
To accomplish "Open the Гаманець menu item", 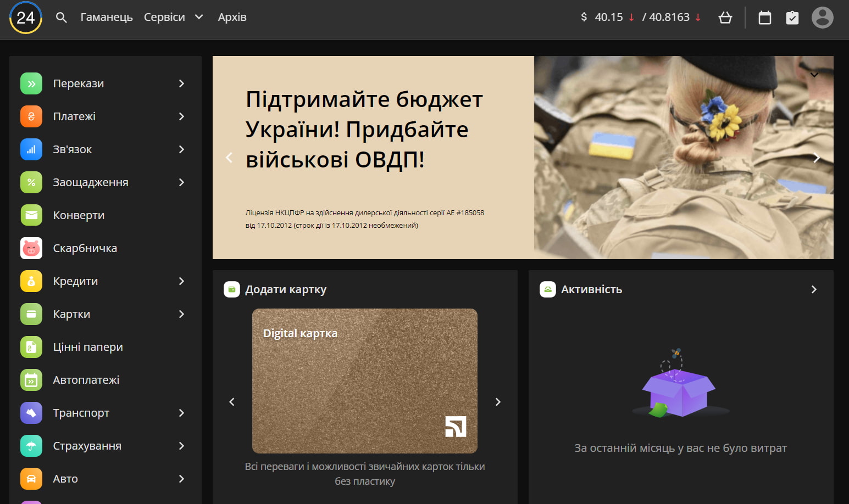I will (107, 18).
